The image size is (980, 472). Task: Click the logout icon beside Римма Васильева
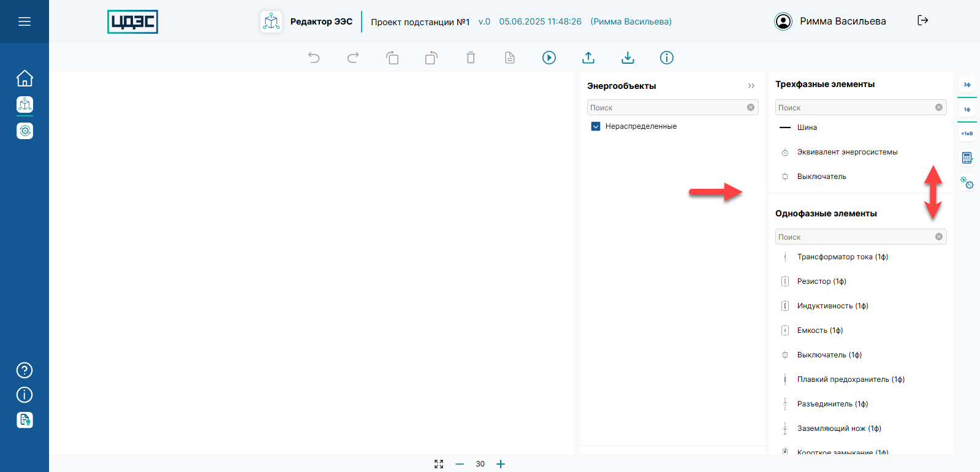point(922,21)
